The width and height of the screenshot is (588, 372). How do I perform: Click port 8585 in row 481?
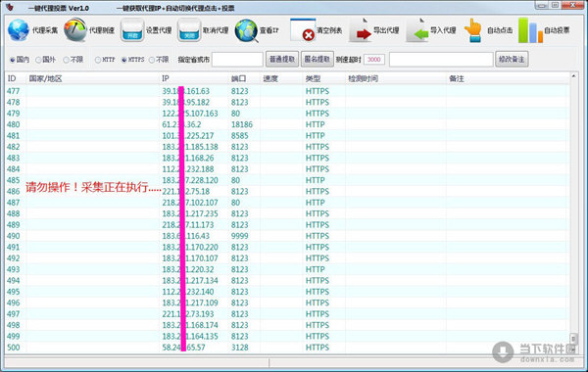point(240,136)
